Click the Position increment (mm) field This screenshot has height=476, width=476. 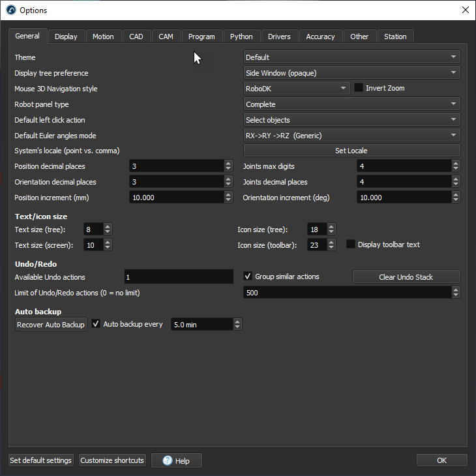pyautogui.click(x=177, y=198)
